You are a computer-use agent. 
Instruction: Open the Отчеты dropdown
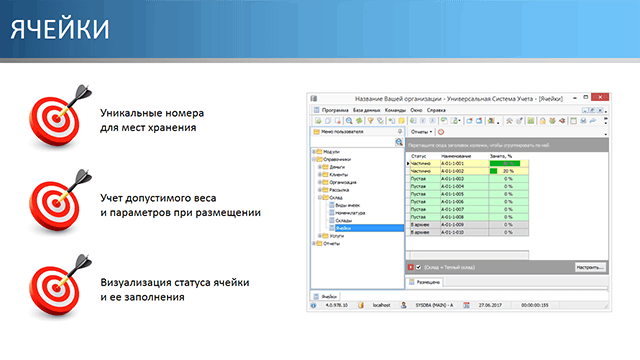[421, 132]
